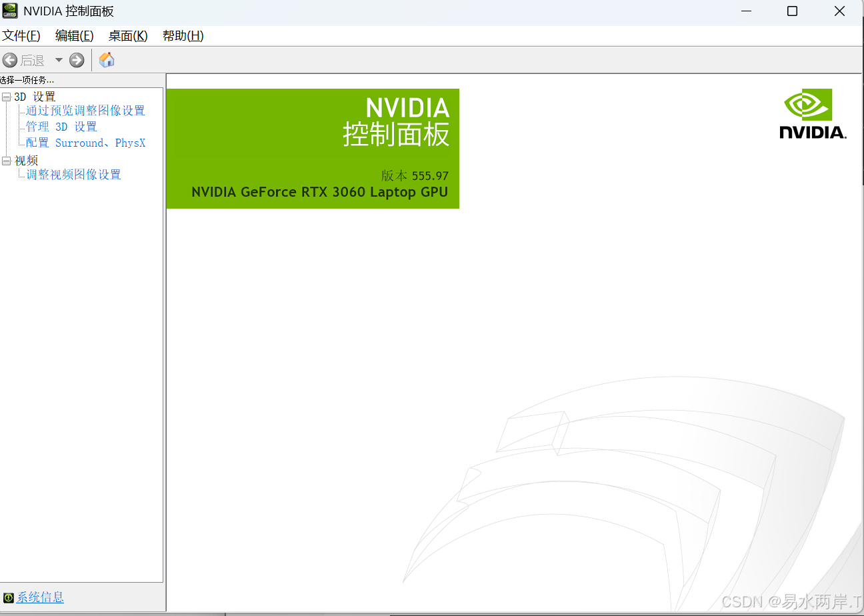Click the Back arrow icon in toolbar
Screen dimensions: 864x616
10,60
